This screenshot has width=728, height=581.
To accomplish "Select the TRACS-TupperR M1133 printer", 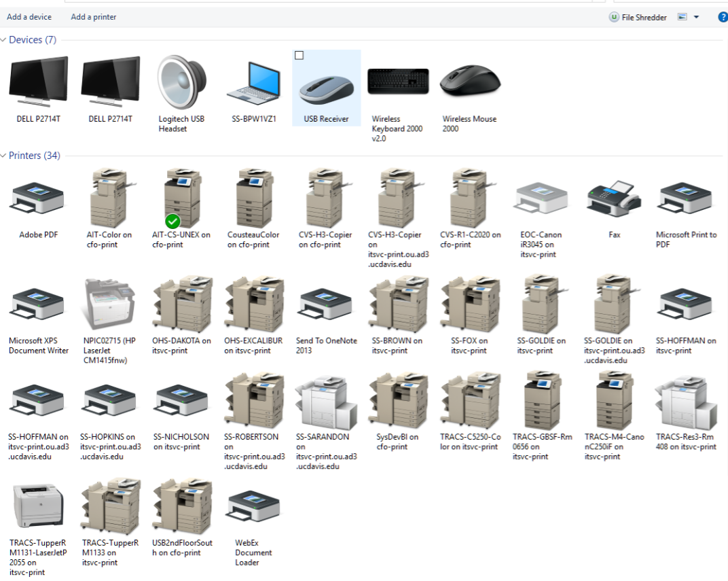I will (111, 523).
